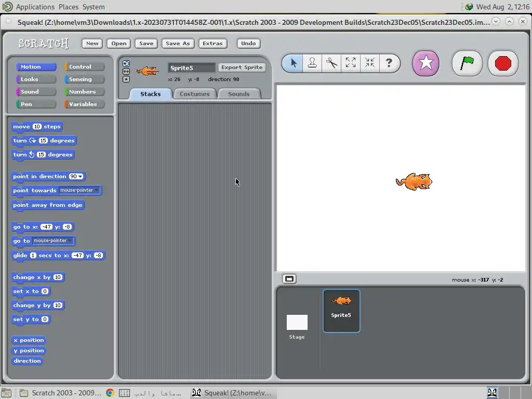Click the Save button

coord(146,44)
